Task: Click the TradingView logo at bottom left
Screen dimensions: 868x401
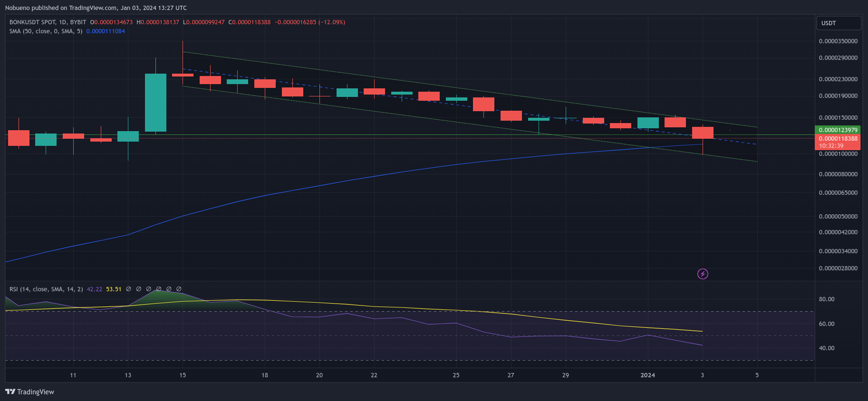Action: (x=29, y=391)
